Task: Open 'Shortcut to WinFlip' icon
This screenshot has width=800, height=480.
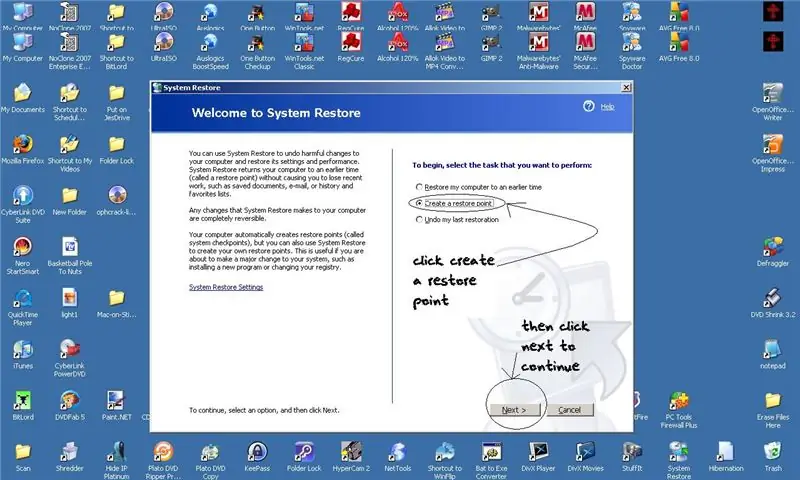Action: (x=444, y=452)
